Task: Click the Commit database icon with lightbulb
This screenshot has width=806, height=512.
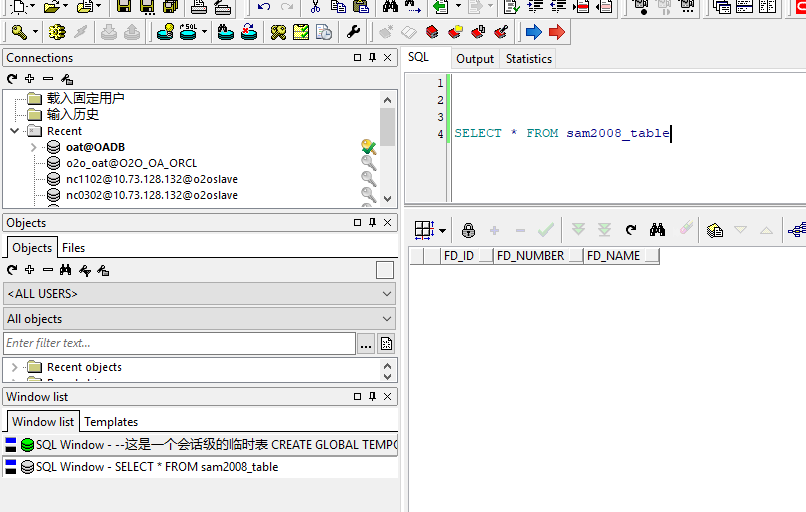Action: pyautogui.click(x=165, y=32)
